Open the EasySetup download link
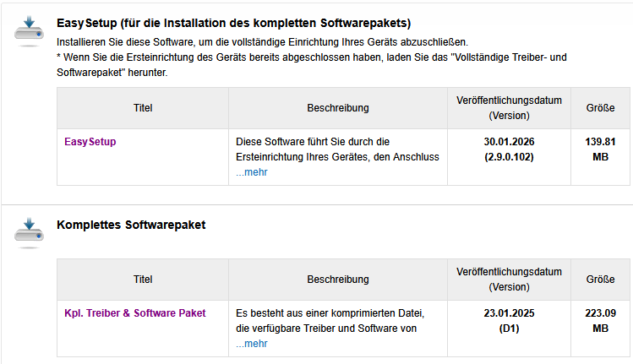 (90, 142)
